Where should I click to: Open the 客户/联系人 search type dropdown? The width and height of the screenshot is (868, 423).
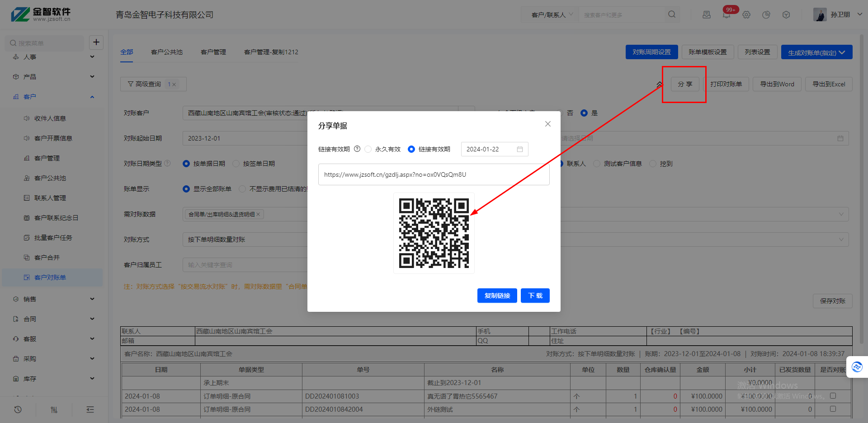[x=551, y=15]
